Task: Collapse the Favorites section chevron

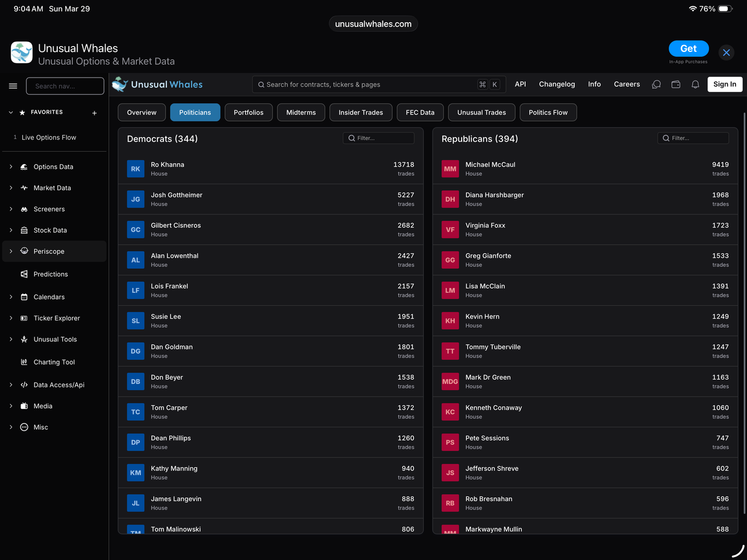Action: pyautogui.click(x=11, y=113)
